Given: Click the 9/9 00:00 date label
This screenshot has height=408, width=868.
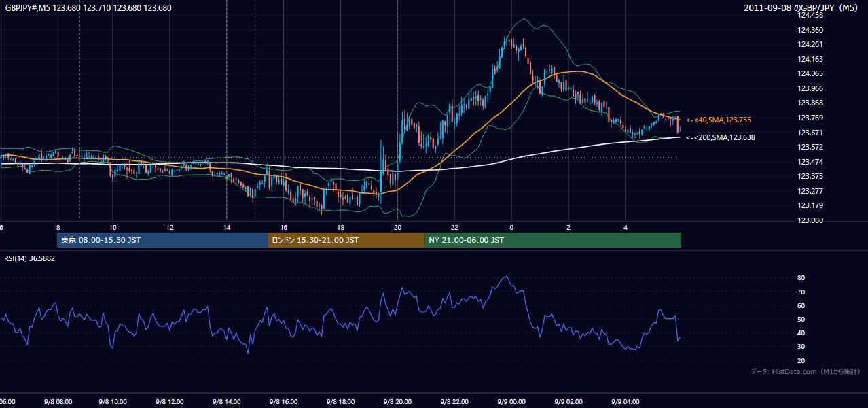Looking at the screenshot, I should tap(512, 402).
